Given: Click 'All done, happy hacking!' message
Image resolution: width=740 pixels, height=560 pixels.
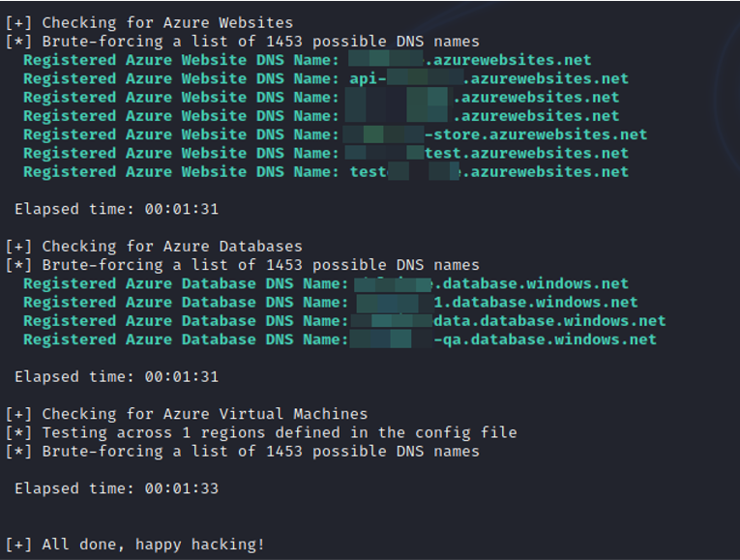Looking at the screenshot, I should (135, 545).
